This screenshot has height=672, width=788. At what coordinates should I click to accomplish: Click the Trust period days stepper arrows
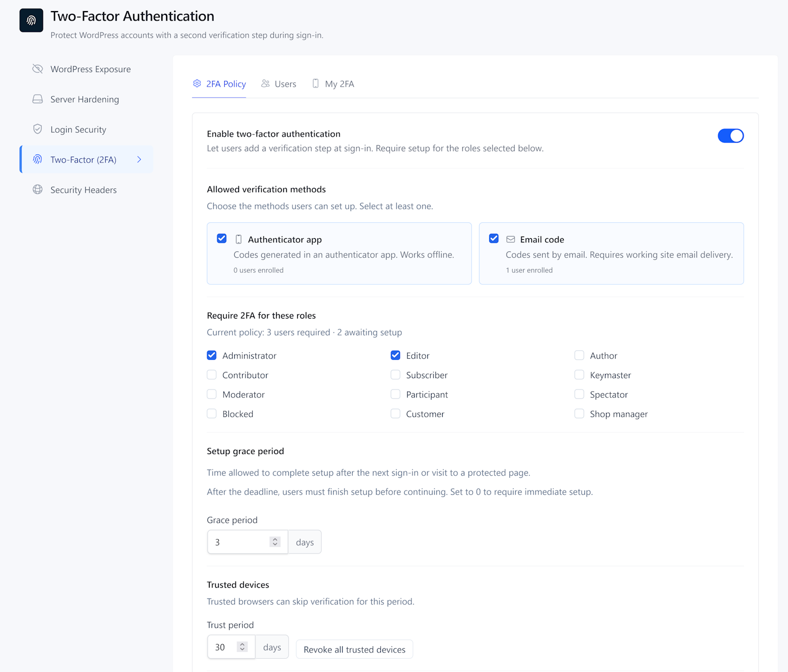point(242,647)
